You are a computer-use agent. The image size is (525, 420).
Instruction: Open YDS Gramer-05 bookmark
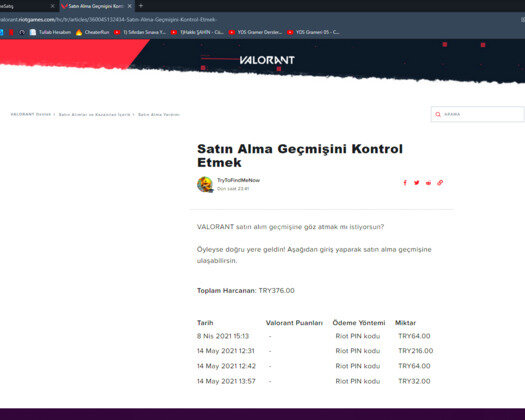(313, 32)
